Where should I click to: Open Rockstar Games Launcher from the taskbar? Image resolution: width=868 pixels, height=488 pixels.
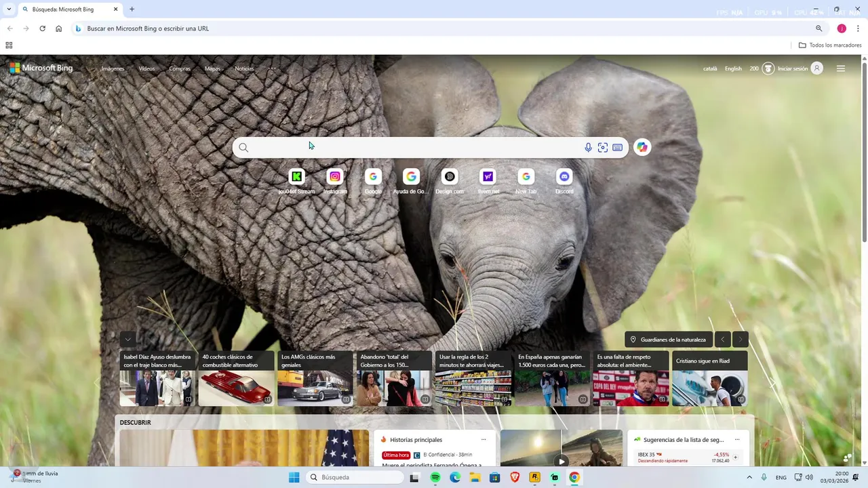pyautogui.click(x=534, y=478)
